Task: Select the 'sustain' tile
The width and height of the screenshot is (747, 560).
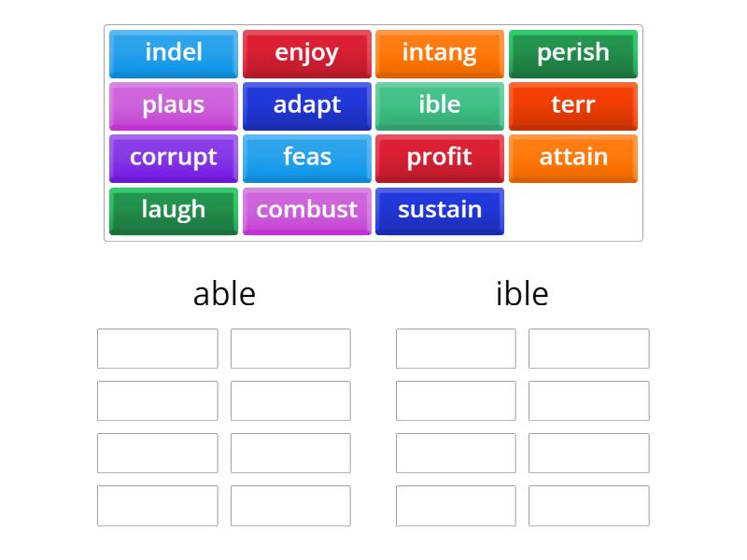Action: point(440,210)
